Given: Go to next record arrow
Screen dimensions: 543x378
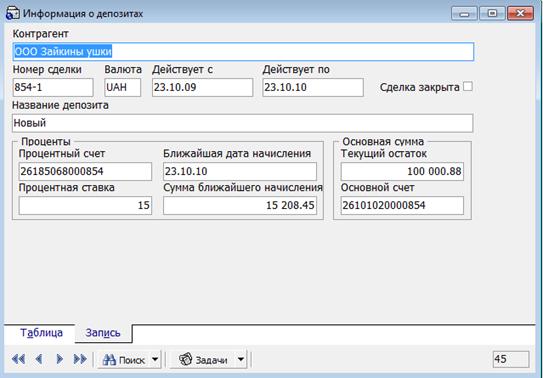Looking at the screenshot, I should pos(60,359).
